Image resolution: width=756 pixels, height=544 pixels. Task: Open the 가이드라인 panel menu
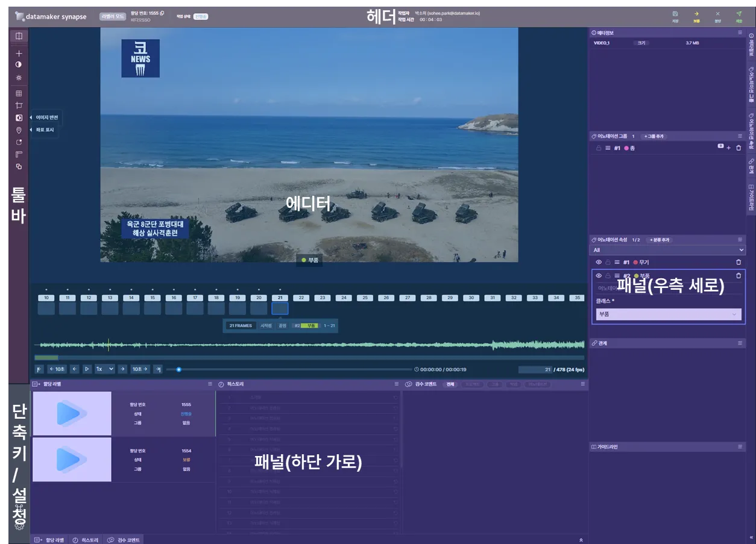[x=740, y=447]
